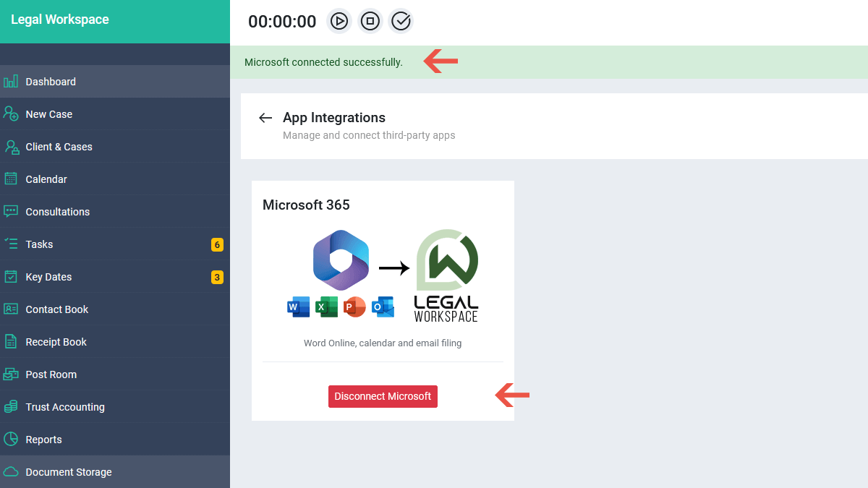This screenshot has height=488, width=868.
Task: Go to Client & Cases
Action: pos(115,147)
